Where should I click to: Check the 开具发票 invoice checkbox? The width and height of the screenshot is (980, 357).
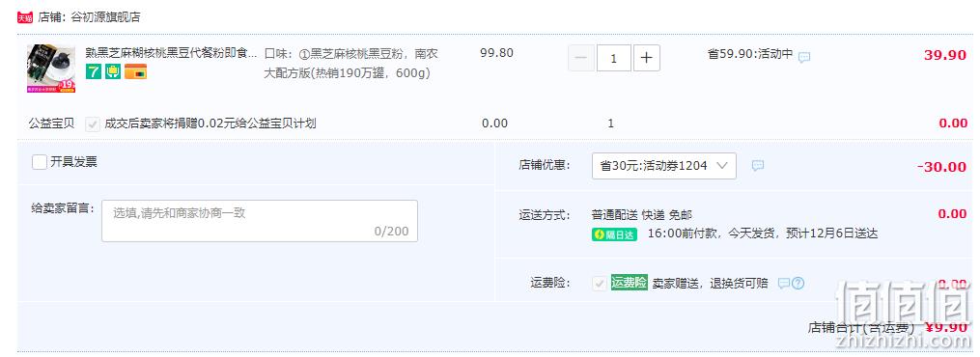coord(40,162)
